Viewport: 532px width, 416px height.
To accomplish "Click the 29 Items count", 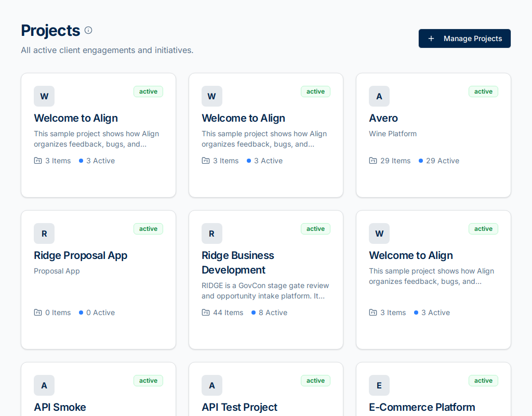I will coord(395,161).
